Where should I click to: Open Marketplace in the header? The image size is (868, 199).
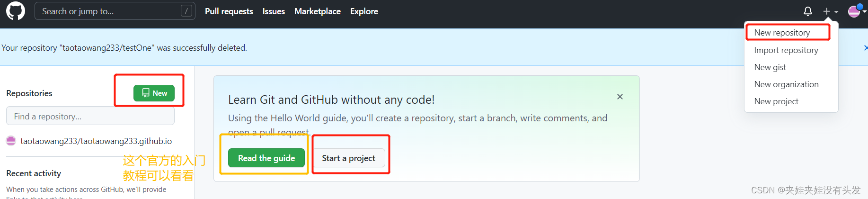(318, 11)
